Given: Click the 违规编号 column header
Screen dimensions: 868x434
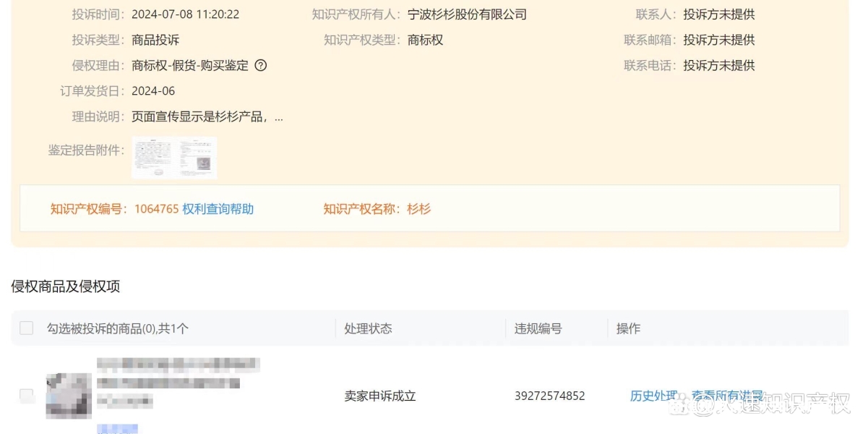Looking at the screenshot, I should pos(538,328).
